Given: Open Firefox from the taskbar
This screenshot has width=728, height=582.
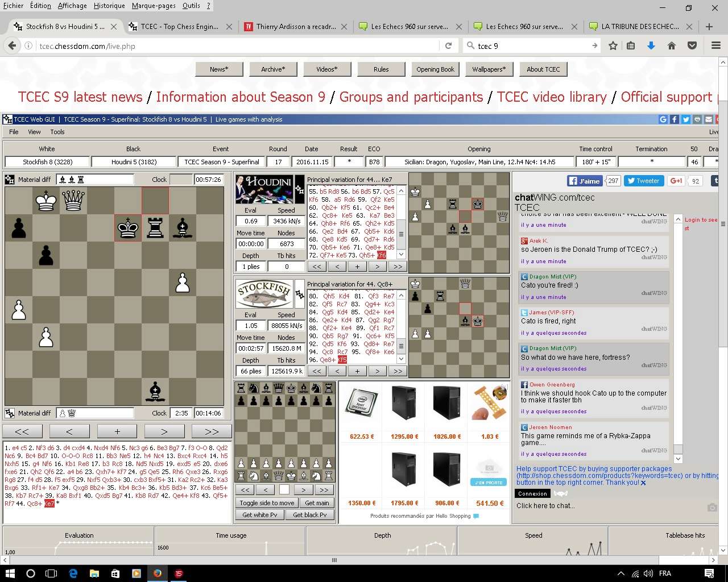Looking at the screenshot, I should click(157, 573).
